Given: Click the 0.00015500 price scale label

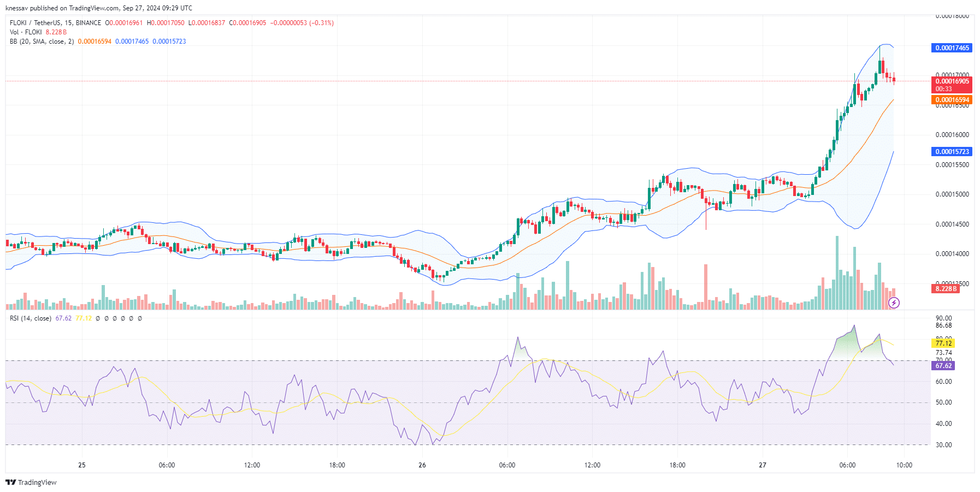Looking at the screenshot, I should tap(952, 165).
